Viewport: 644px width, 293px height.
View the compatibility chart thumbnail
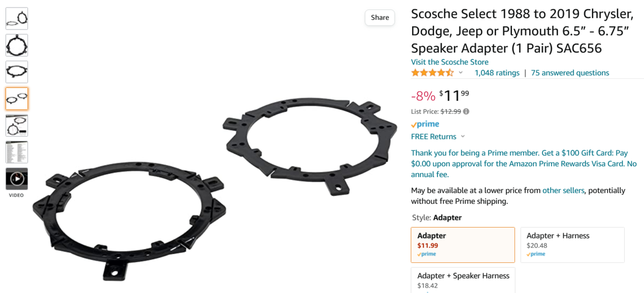coord(17,152)
